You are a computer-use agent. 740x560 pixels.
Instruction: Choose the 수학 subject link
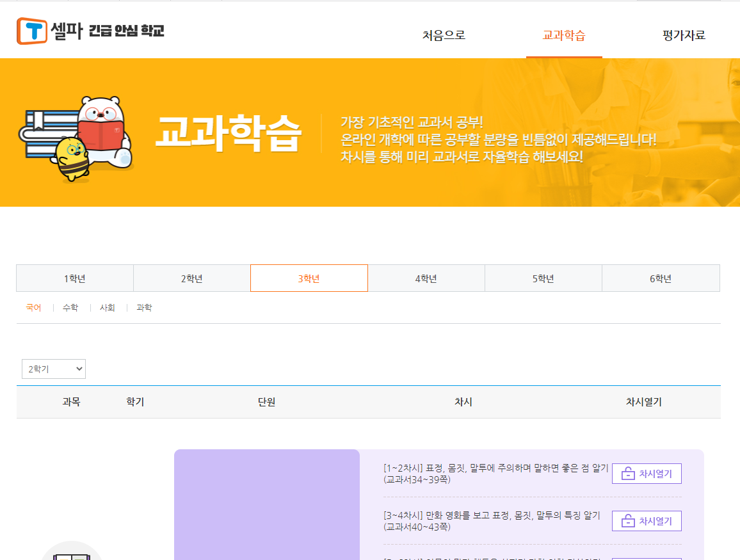pyautogui.click(x=70, y=308)
